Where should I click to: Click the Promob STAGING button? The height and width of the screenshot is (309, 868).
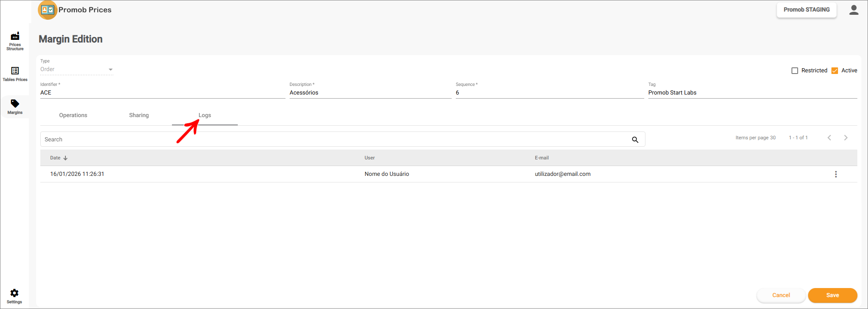(807, 10)
